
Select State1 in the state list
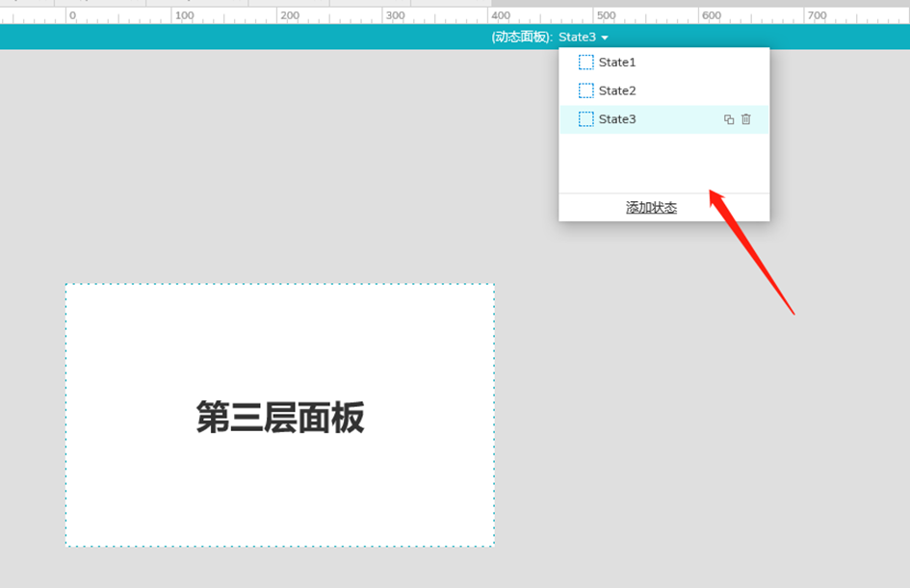click(663, 62)
